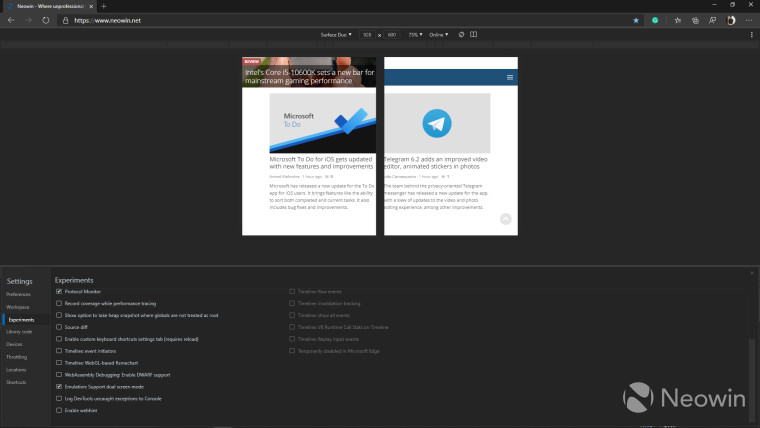Enable the heap snapshot globals option
Image resolution: width=760 pixels, height=428 pixels.
[59, 315]
